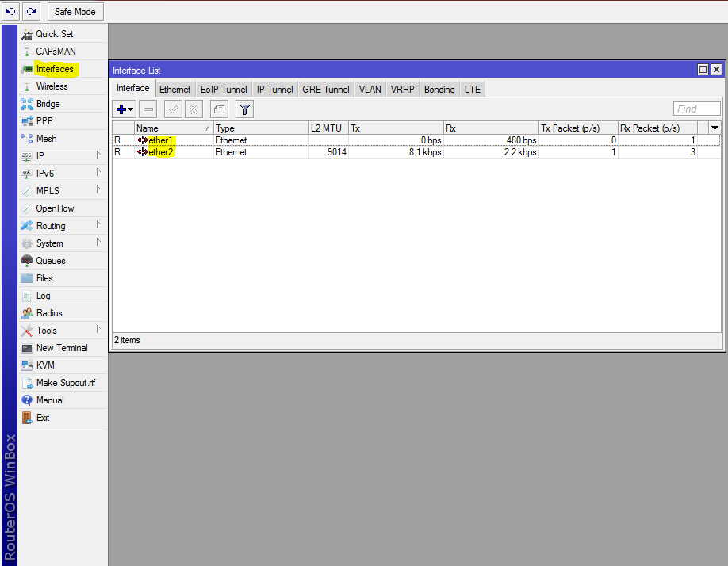Sort by the Tx column header
This screenshot has width=728, height=566.
[396, 128]
